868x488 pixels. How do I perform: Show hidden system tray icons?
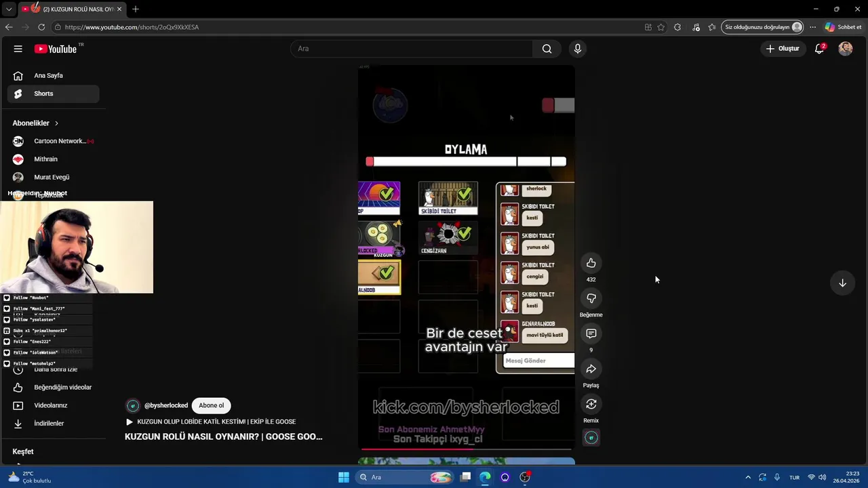point(748,477)
